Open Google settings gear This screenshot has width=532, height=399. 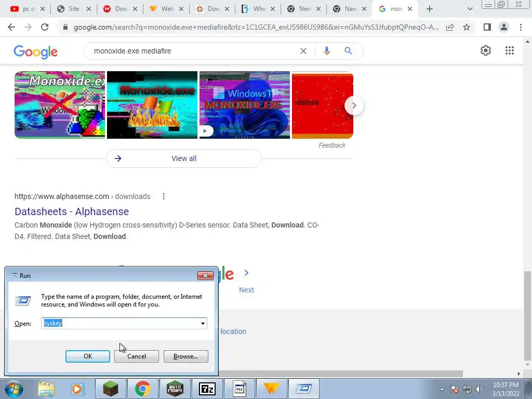pos(486,50)
